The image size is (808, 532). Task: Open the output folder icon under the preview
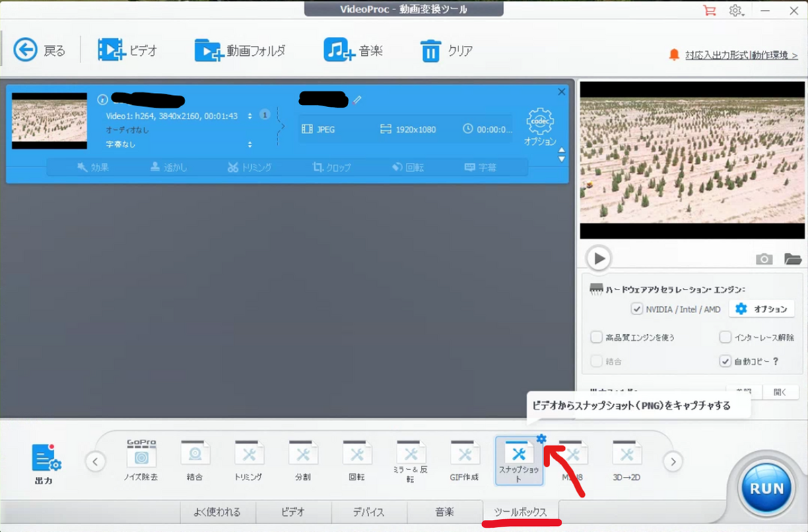[x=793, y=259]
